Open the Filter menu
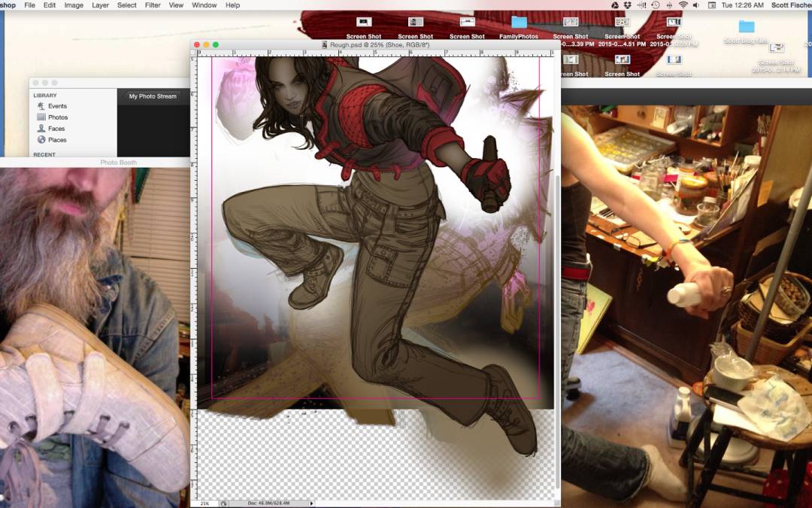This screenshot has height=508, width=812. (153, 5)
